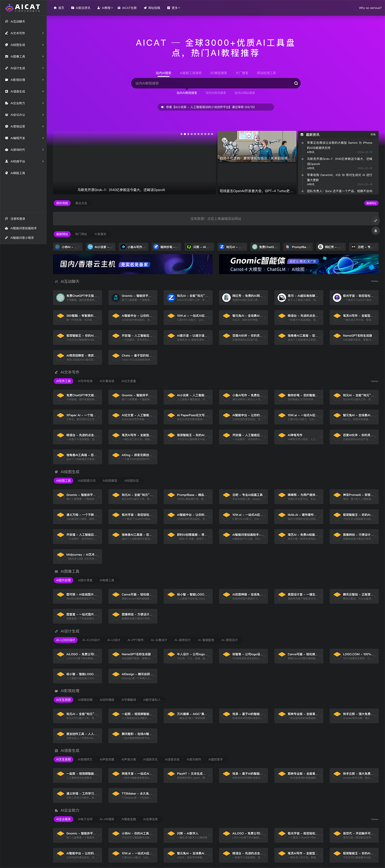The height and width of the screenshot is (868, 385).
Task: Switch to the 大家喜欢 tab
Action: coord(100,234)
